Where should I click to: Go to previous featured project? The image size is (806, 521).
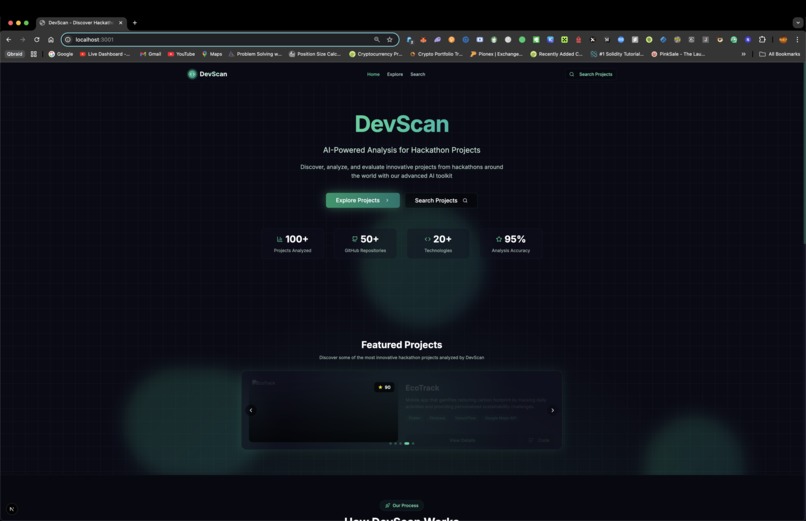tap(251, 411)
